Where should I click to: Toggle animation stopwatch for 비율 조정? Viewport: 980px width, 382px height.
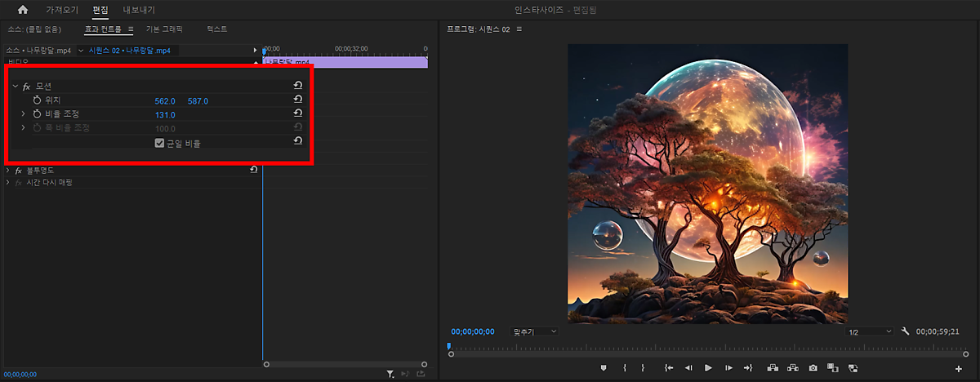[x=37, y=114]
